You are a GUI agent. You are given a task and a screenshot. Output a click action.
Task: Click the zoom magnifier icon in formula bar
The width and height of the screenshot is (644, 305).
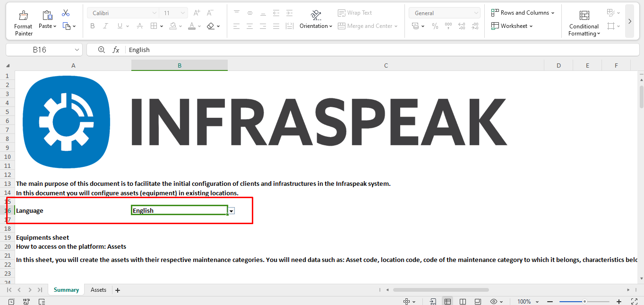[101, 50]
